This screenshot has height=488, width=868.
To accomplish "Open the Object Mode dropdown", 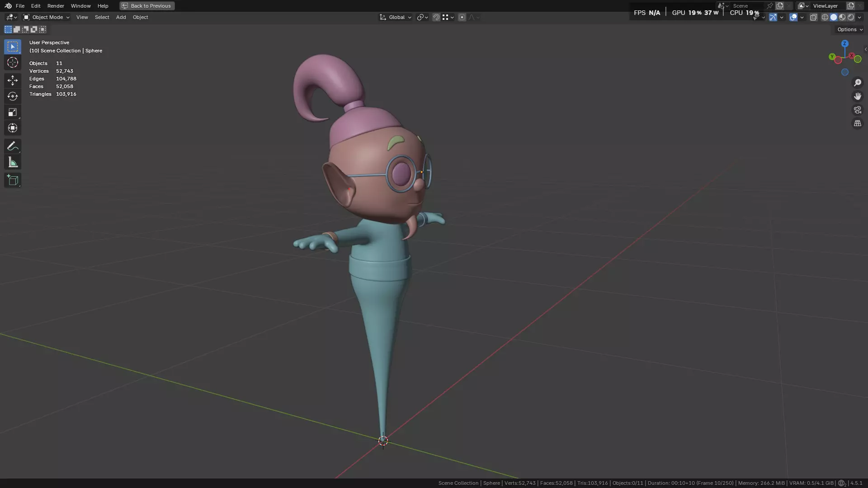I will (46, 17).
